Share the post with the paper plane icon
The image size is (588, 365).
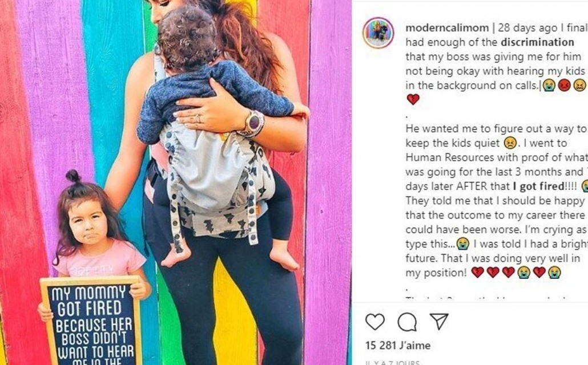[x=439, y=321]
